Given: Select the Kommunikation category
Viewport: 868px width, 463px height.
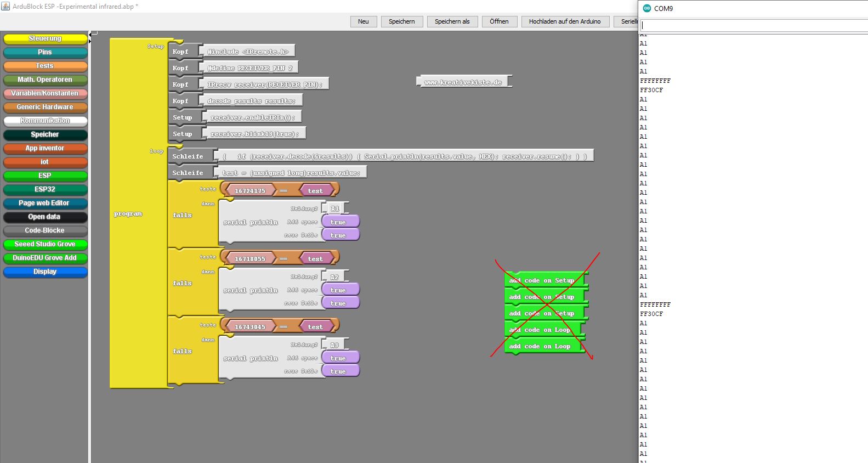Looking at the screenshot, I should click(45, 121).
